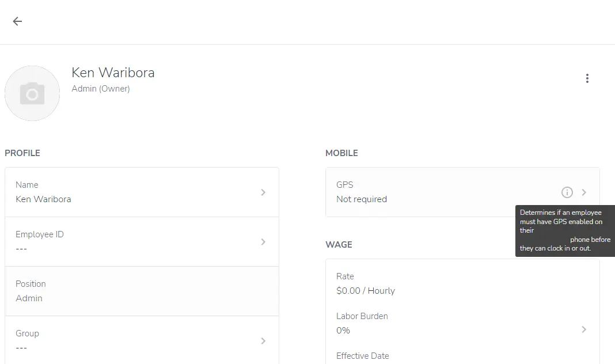This screenshot has height=364, width=615.
Task: Click the Effective Date row
Action: 403,356
